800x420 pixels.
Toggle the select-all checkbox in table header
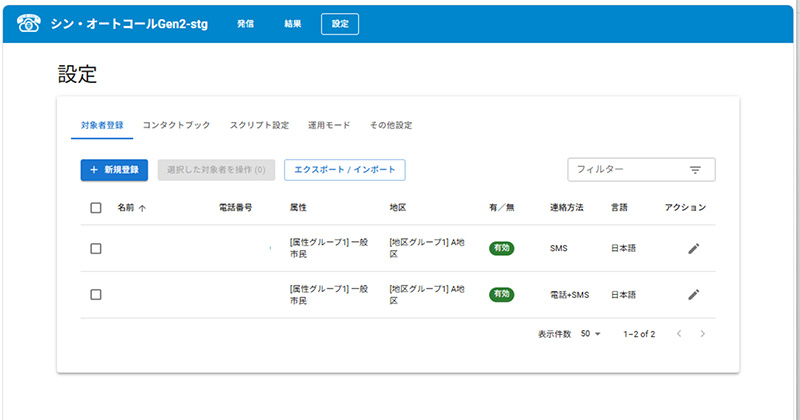tap(95, 208)
